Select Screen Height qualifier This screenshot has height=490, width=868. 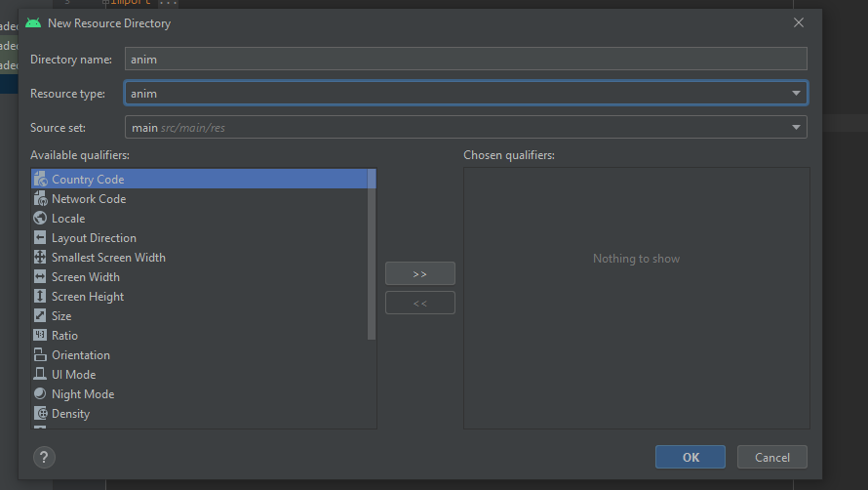pyautogui.click(x=199, y=296)
